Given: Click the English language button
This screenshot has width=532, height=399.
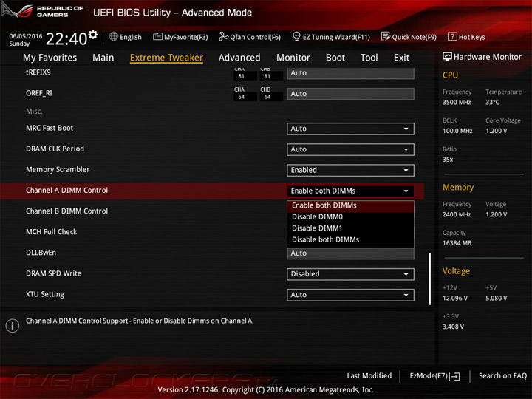Looking at the screenshot, I should 126,37.
